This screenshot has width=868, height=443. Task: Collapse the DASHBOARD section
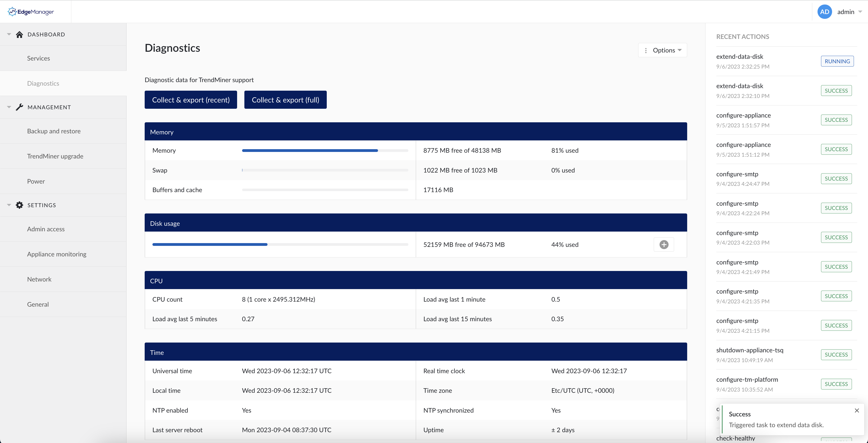9,34
